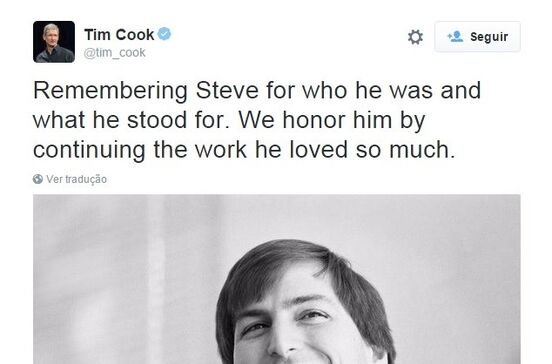This screenshot has height=364, width=552.
Task: Open the gear settings icon beside Seguir
Action: tap(415, 37)
